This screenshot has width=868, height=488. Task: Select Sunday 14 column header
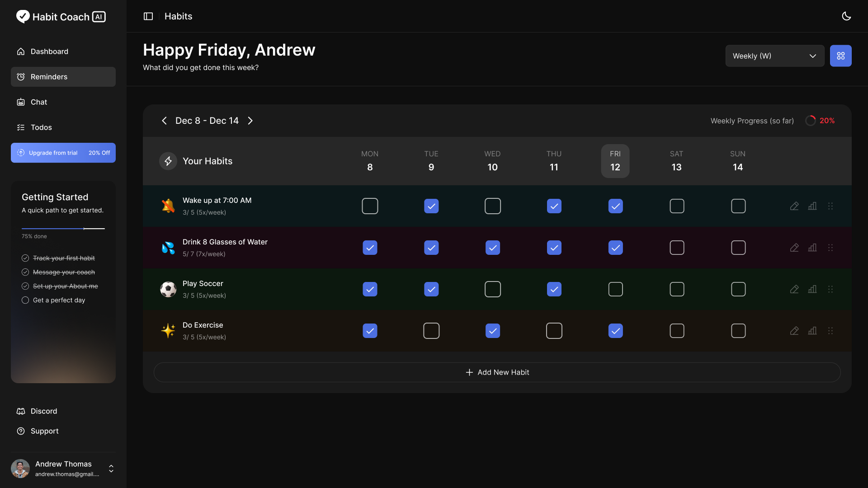[x=738, y=161]
